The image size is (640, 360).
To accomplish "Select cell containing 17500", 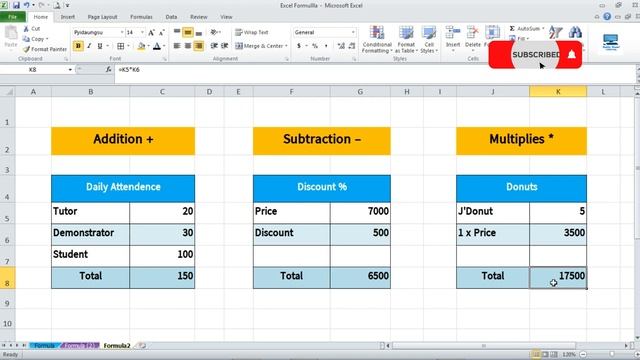I will coord(558,278).
